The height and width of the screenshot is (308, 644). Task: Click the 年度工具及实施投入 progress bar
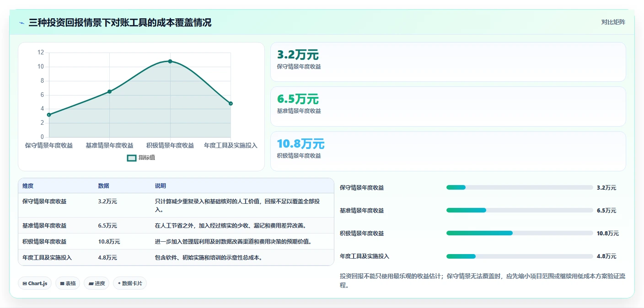click(520, 256)
